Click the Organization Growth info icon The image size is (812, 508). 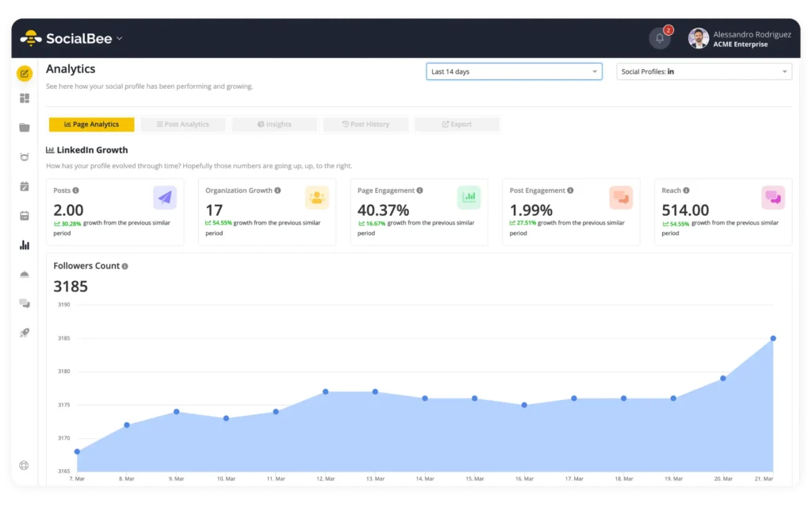(278, 190)
